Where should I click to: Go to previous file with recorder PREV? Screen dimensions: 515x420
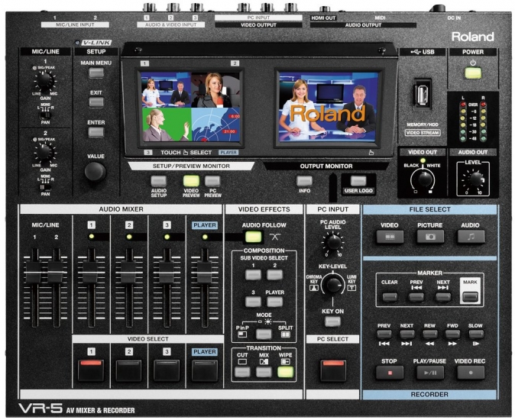click(384, 334)
